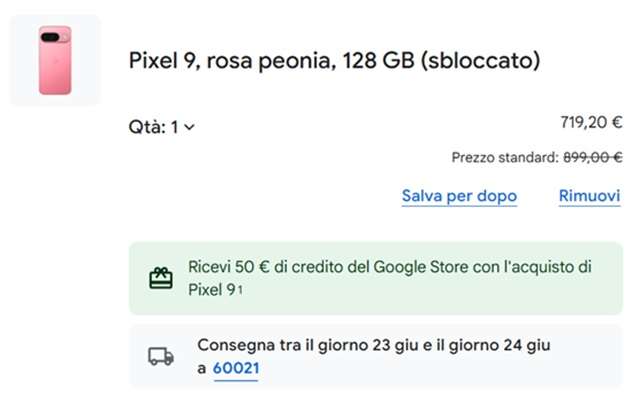The image size is (640, 410).
Task: Click the struck-through 899,00 € standard price
Action: coord(593,157)
